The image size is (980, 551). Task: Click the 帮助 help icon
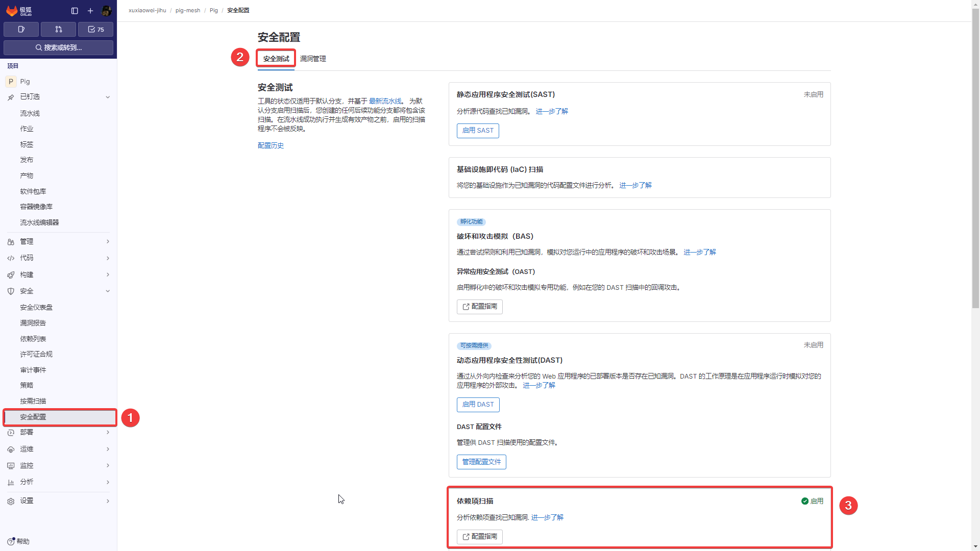click(11, 541)
